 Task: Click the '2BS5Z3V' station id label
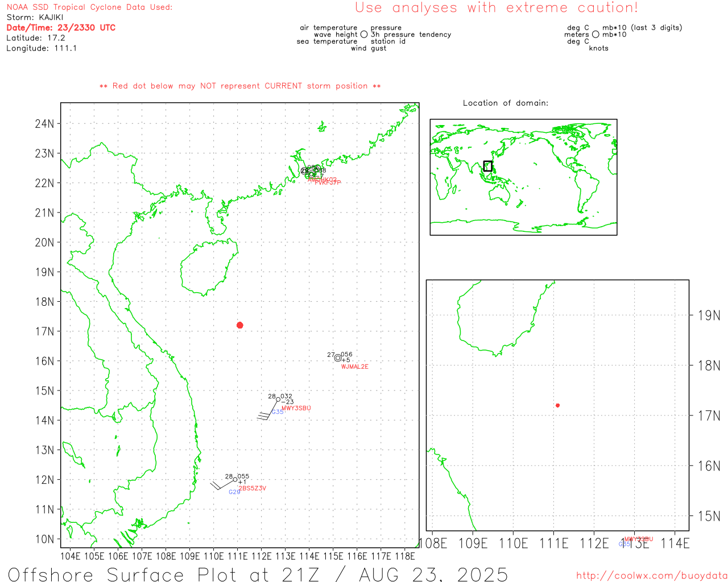252,488
